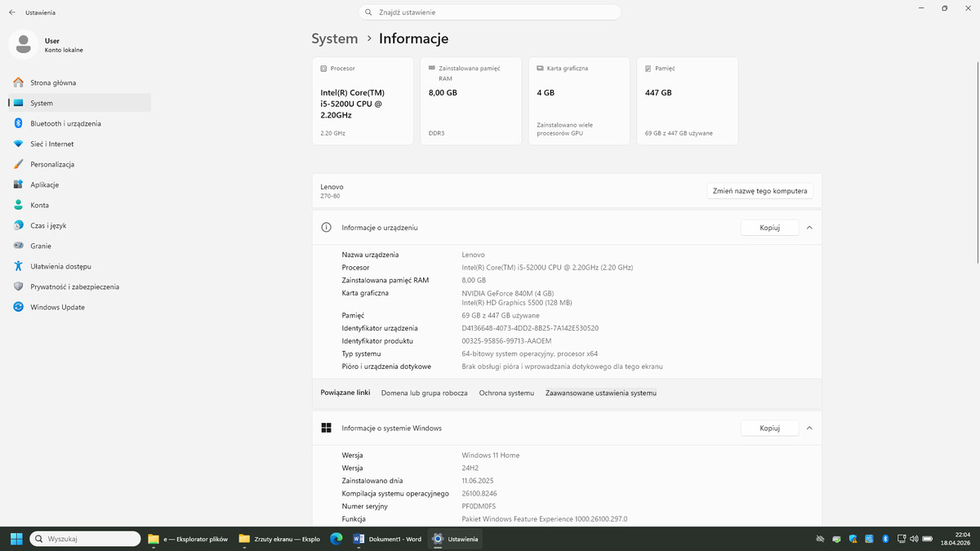Click the Pamięć 447 GB card

[688, 101]
